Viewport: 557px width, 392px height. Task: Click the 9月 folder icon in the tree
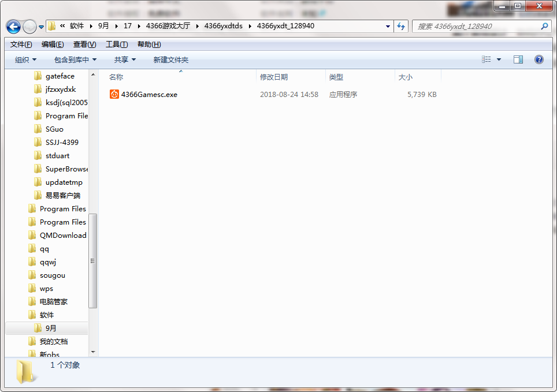(x=38, y=328)
